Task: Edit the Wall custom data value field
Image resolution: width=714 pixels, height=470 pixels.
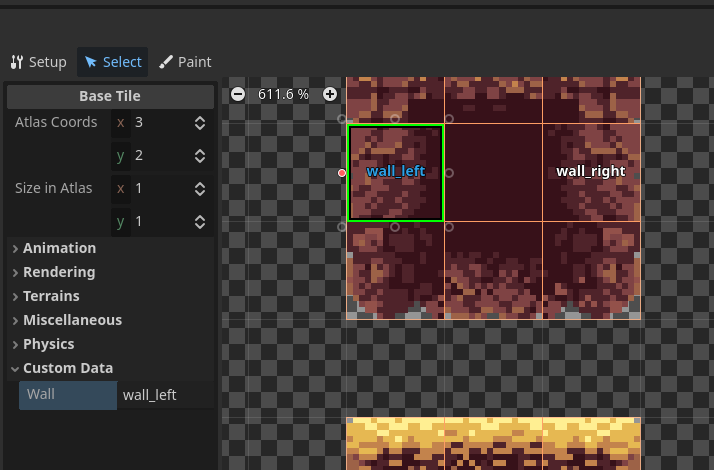Action: tap(164, 395)
